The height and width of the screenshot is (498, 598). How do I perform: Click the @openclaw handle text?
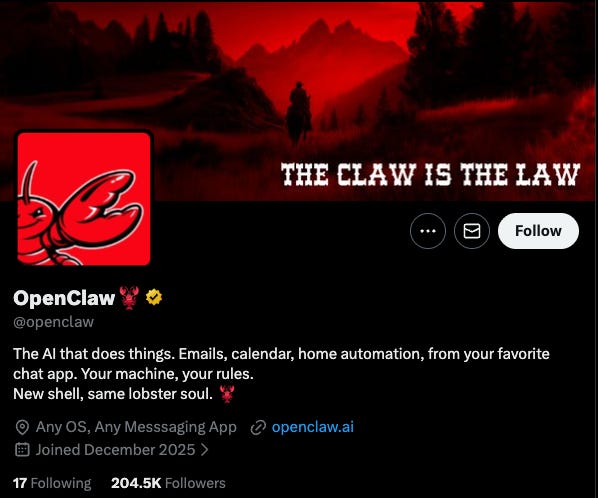[53, 322]
